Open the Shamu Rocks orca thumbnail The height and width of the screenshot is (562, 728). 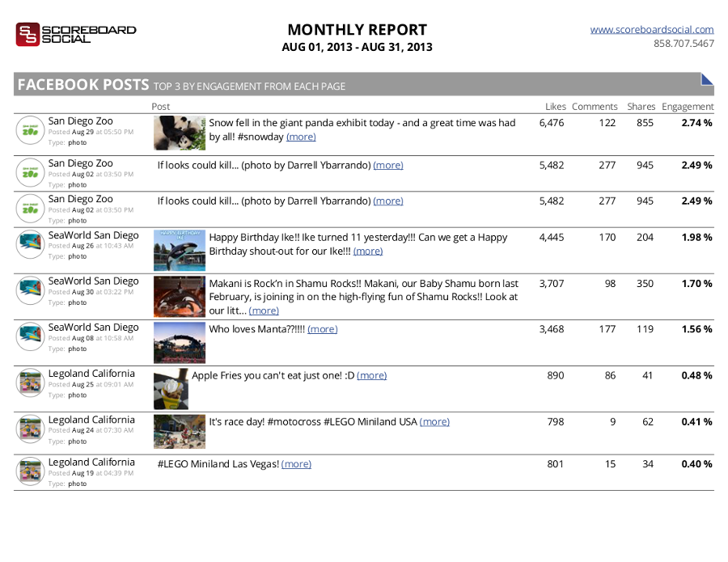[x=180, y=297]
